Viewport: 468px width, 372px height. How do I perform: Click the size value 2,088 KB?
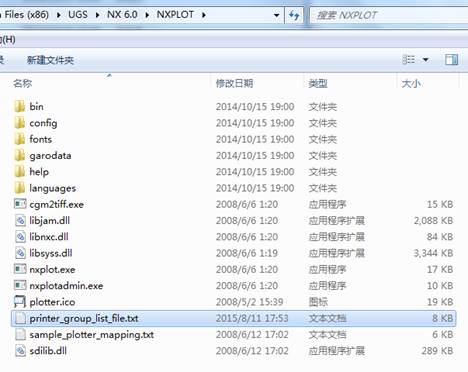point(433,220)
